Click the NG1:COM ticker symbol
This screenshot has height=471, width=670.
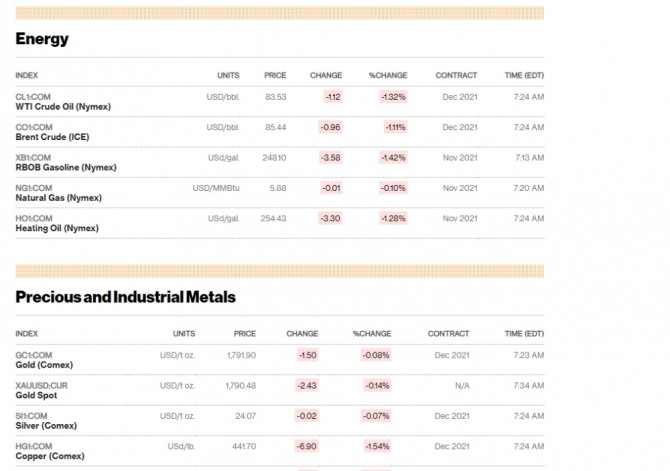tap(34, 188)
